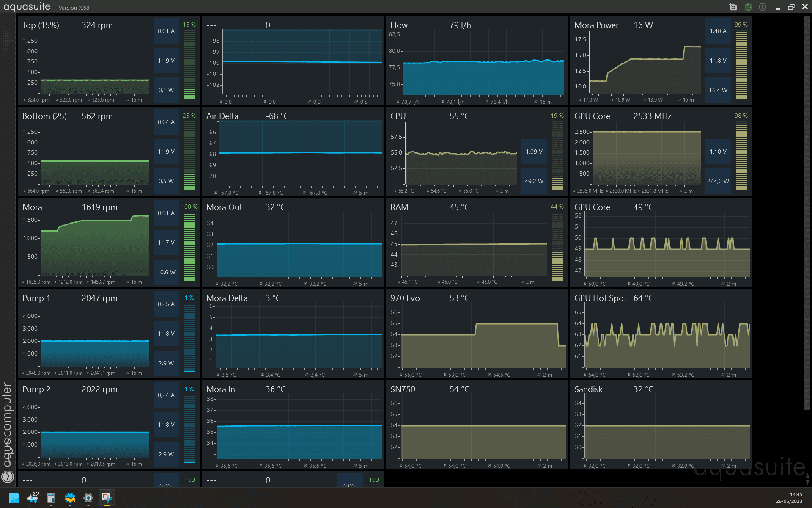Click the Mora fan 100 % power bar
The width and height of the screenshot is (812, 508).
point(189,246)
